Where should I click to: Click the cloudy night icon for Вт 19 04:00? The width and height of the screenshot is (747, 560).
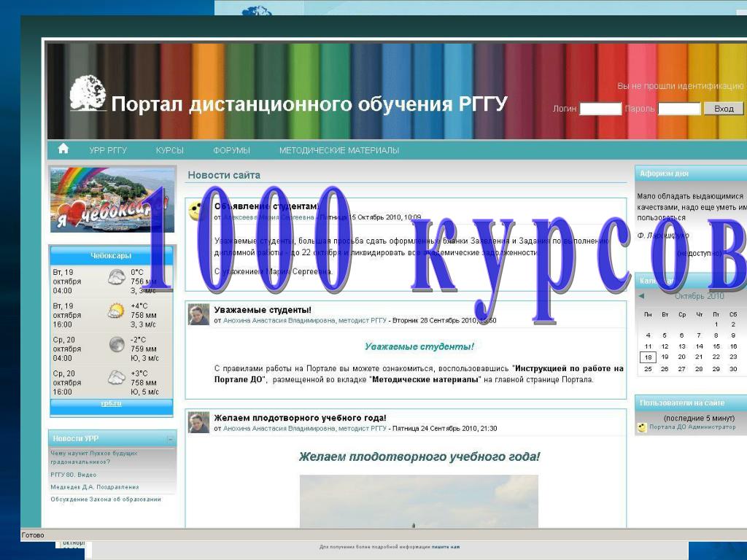click(x=116, y=276)
